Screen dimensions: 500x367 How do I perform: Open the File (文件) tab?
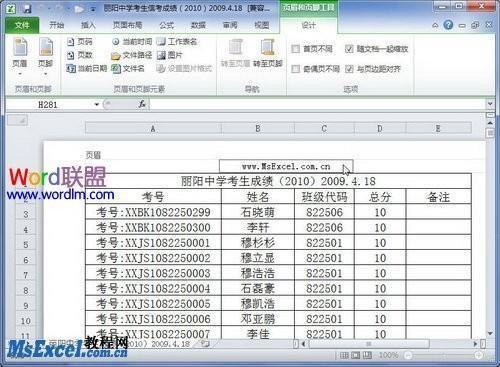pos(22,25)
